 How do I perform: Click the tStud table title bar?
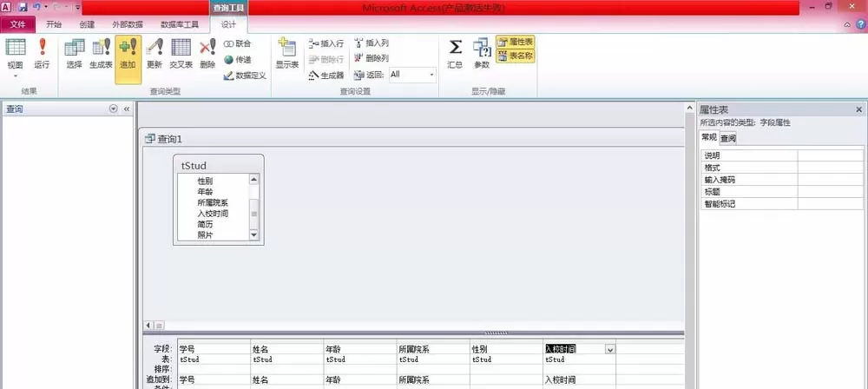[x=219, y=165]
